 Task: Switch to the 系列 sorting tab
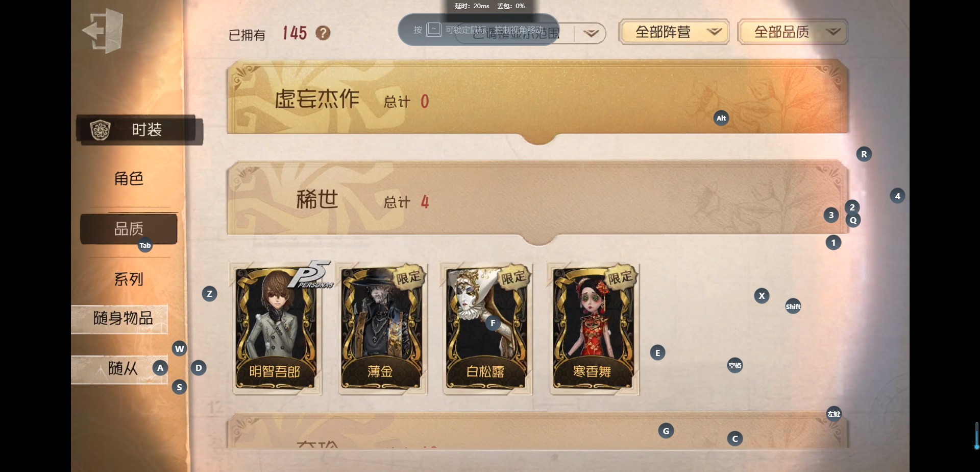[x=129, y=279]
